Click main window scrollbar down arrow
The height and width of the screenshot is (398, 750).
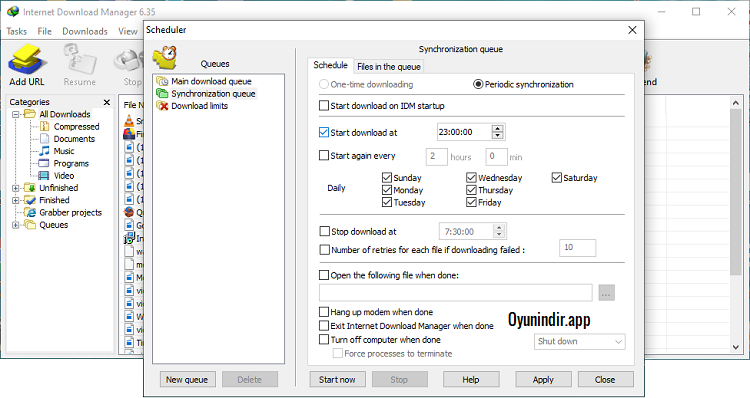(736, 347)
